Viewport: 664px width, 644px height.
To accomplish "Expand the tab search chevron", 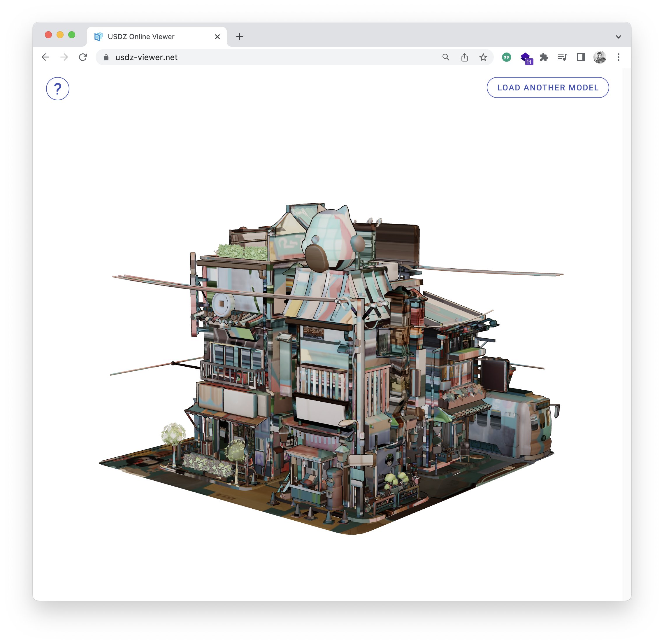I will 618,37.
